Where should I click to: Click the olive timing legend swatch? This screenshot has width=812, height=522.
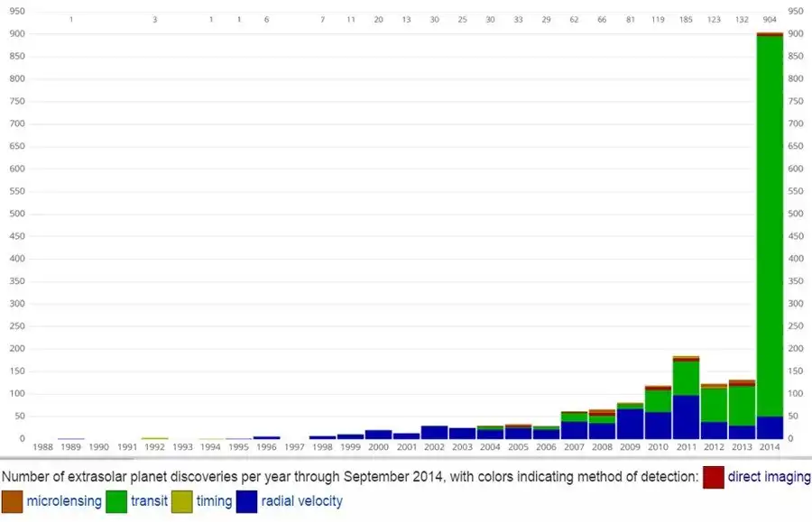[181, 501]
